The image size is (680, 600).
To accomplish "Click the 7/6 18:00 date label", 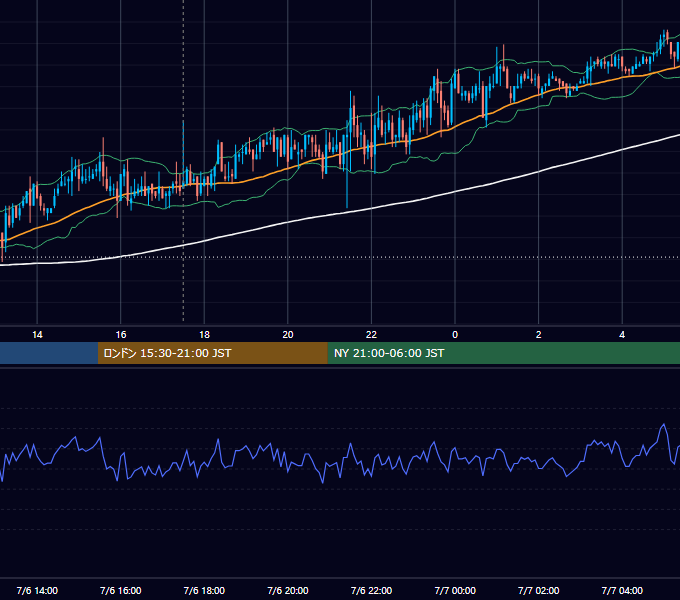I will 204,590.
